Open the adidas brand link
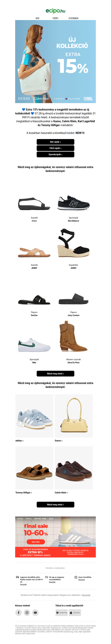Image resolution: width=111 pixels, height=644 pixels. (x=19, y=441)
